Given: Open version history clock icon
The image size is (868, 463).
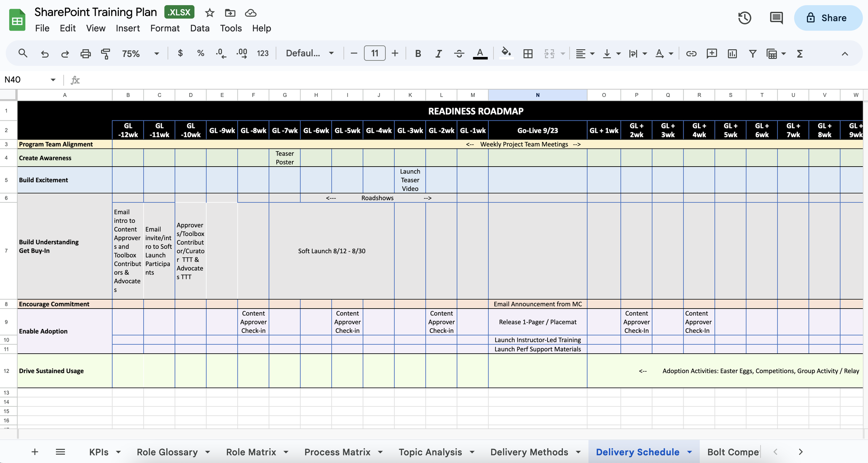Looking at the screenshot, I should (x=744, y=18).
